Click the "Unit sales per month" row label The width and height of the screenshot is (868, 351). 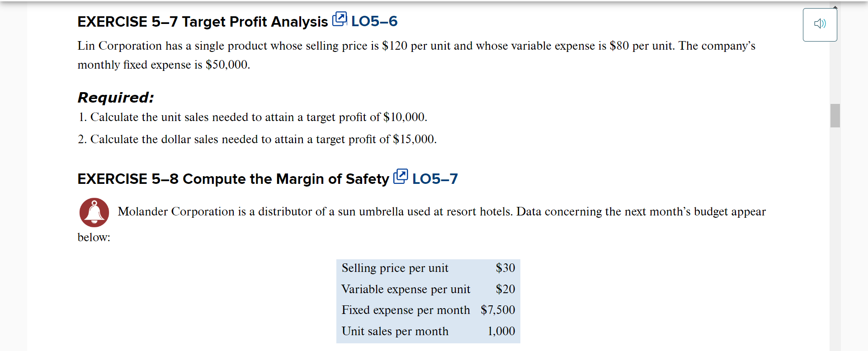coord(395,331)
